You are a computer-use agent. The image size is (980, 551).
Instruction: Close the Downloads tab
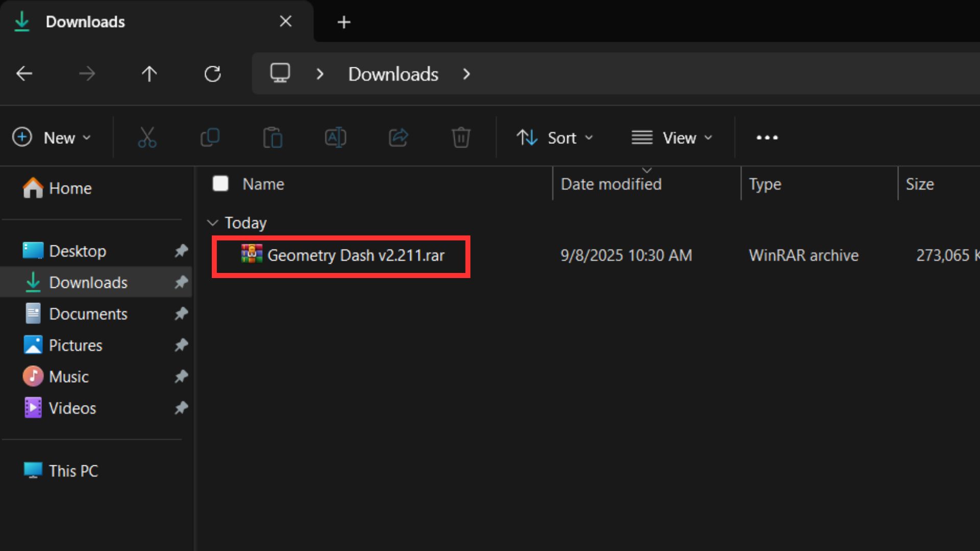click(x=286, y=21)
